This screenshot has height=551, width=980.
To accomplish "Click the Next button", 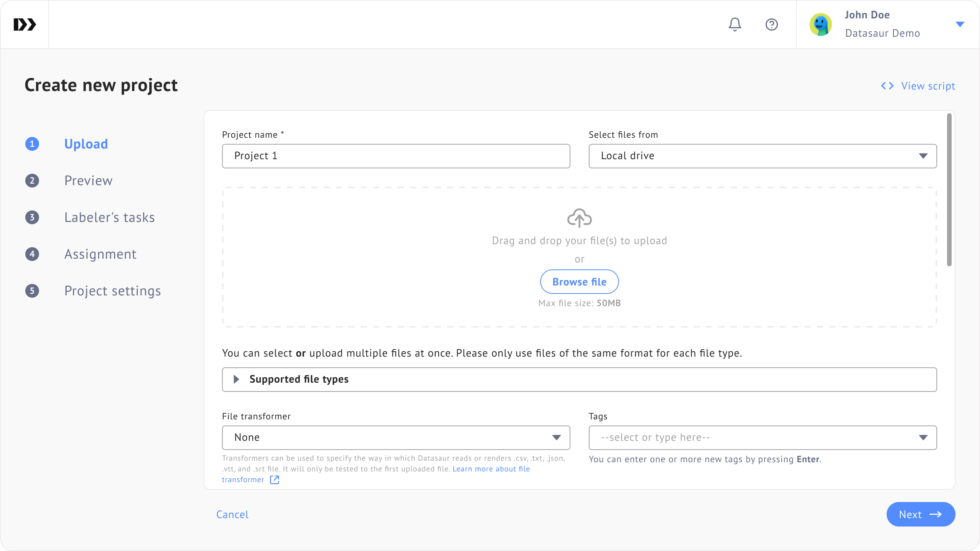I will [920, 514].
